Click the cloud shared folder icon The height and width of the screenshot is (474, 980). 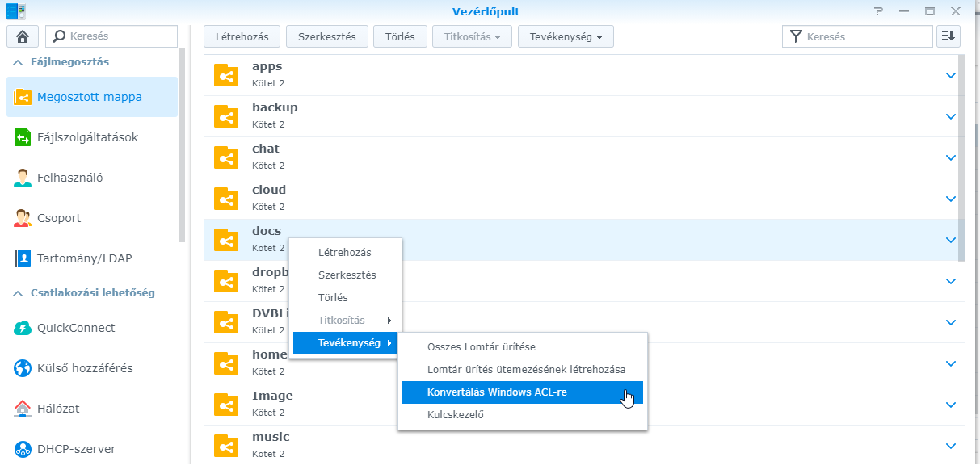tap(226, 199)
